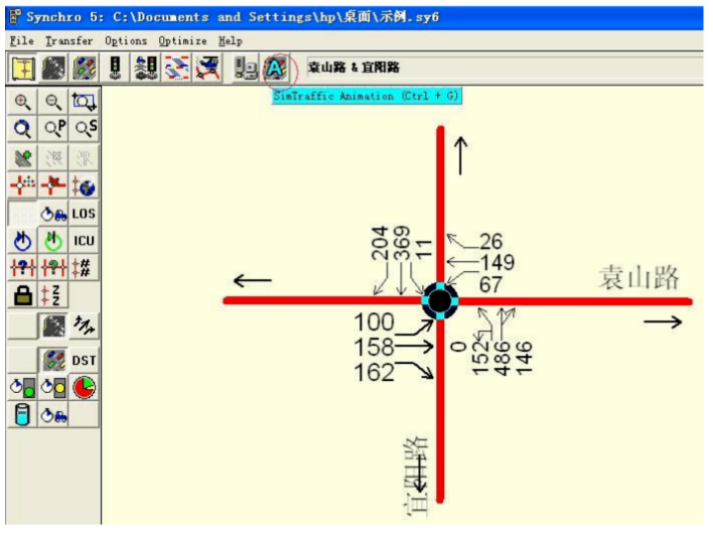This screenshot has height=535, width=713.
Task: Click the blue Zoom All magnifier
Action: pyautogui.click(x=23, y=129)
